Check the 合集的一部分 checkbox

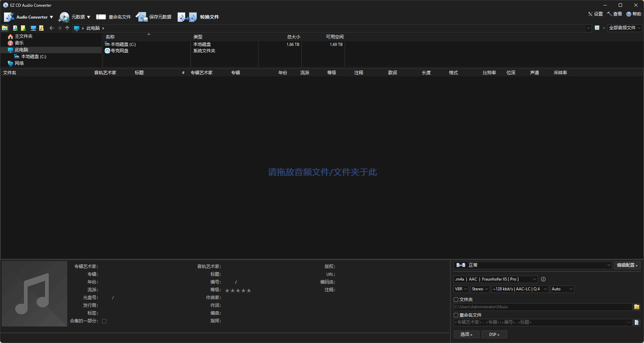tap(104, 321)
